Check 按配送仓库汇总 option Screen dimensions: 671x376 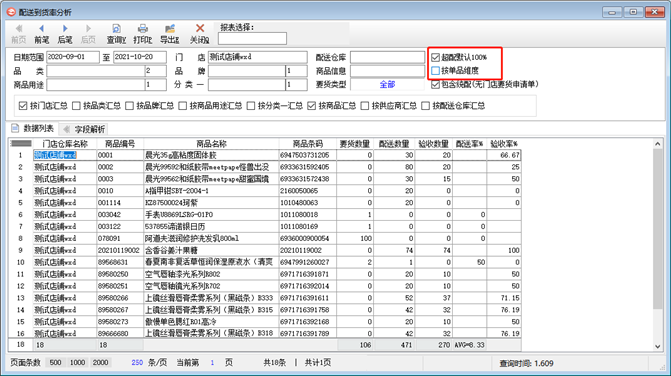(x=425, y=106)
